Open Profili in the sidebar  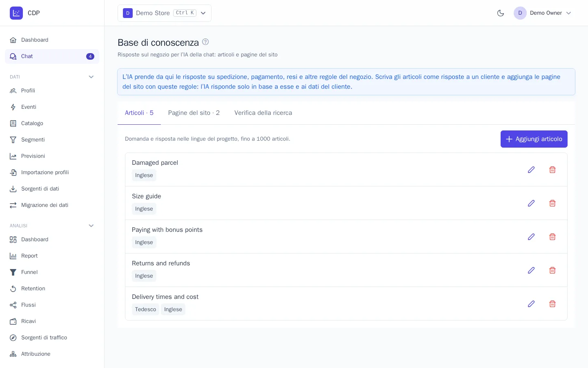coord(52,91)
